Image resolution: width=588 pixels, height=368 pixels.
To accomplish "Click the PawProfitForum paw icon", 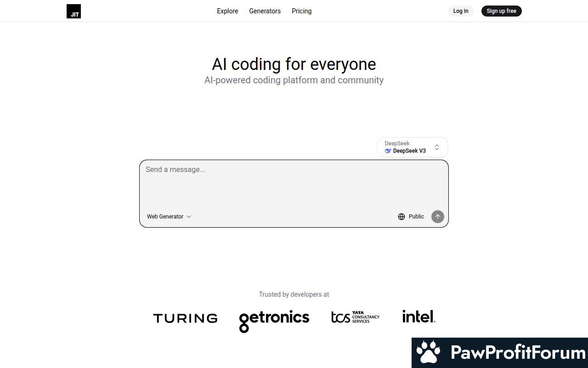I will (428, 353).
